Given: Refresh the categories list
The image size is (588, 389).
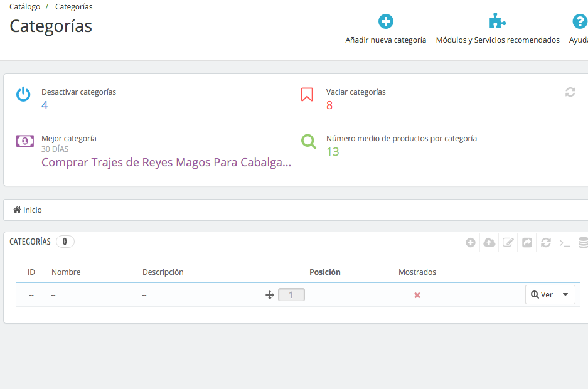Looking at the screenshot, I should pos(545,242).
